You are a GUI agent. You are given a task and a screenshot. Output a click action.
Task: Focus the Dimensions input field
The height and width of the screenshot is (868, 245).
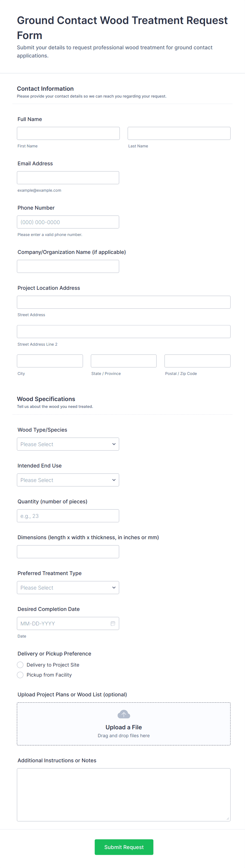pyautogui.click(x=68, y=552)
